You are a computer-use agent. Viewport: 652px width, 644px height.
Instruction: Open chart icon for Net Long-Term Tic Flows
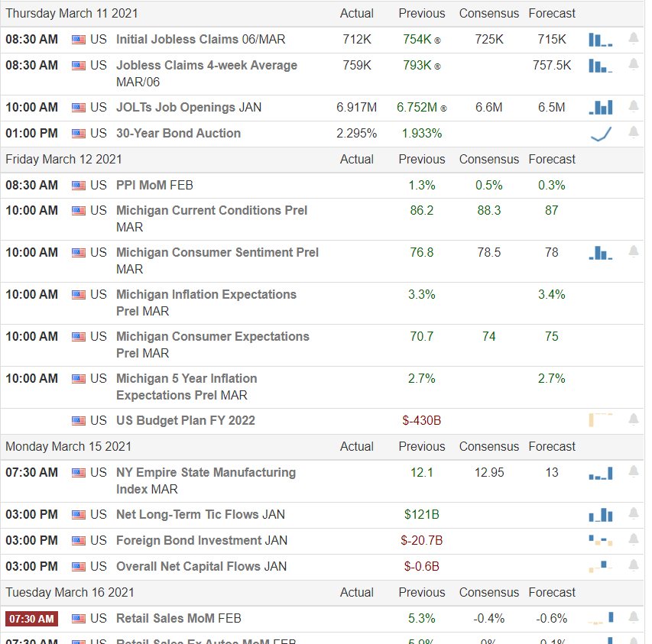click(x=601, y=515)
